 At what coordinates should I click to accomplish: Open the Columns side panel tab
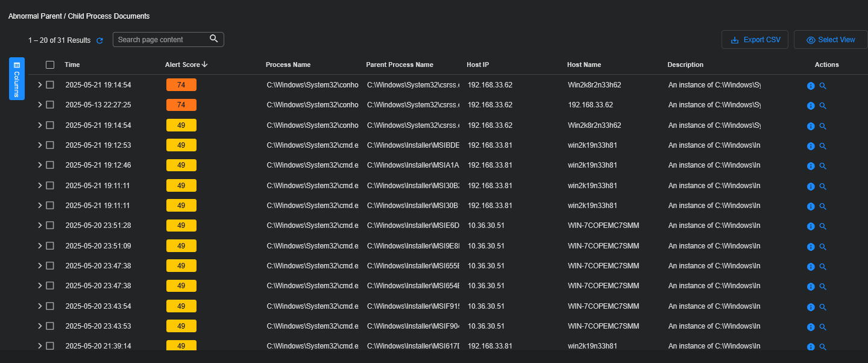point(16,78)
